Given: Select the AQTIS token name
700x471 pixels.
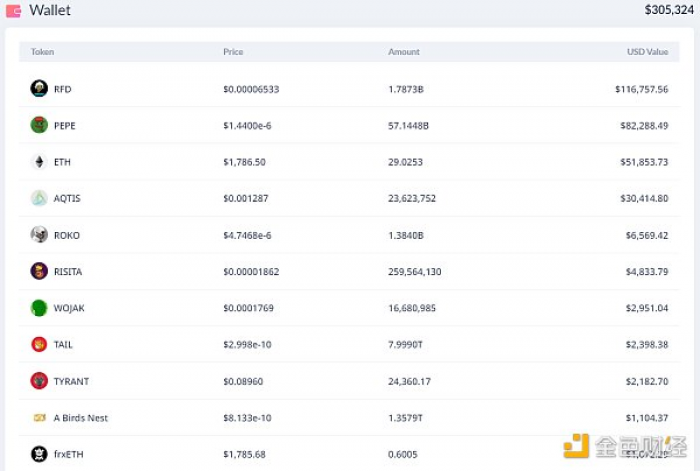Looking at the screenshot, I should 67,198.
